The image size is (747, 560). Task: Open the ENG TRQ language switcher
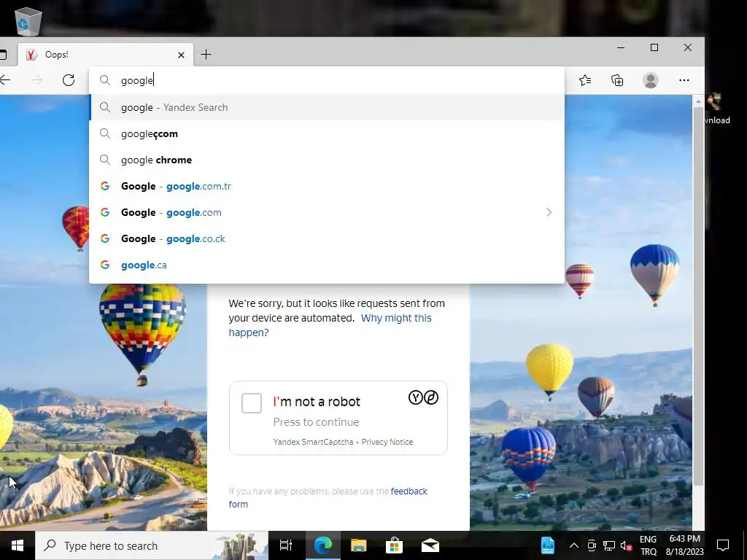(x=649, y=545)
